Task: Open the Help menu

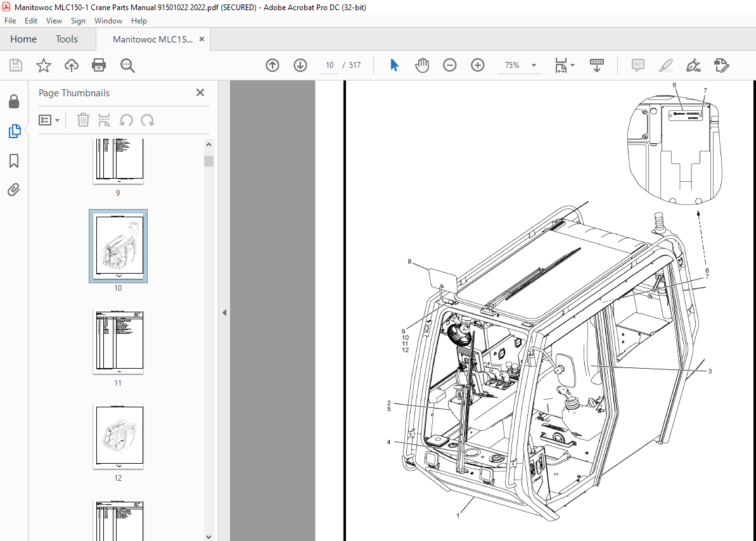Action: click(x=139, y=21)
